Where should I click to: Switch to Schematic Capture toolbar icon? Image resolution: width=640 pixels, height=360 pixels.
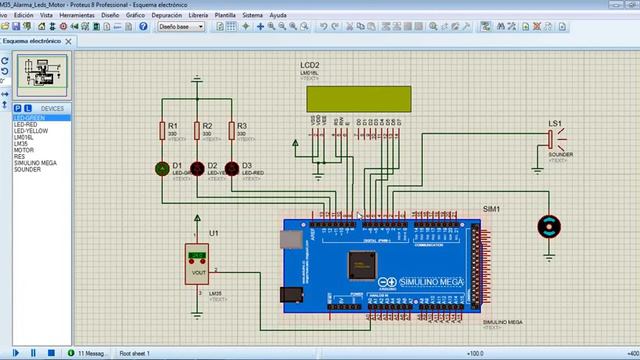53,27
